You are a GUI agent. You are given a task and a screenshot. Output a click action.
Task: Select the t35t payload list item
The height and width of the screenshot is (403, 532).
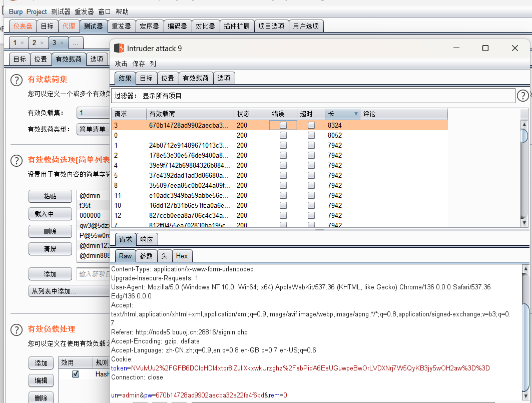(94, 205)
